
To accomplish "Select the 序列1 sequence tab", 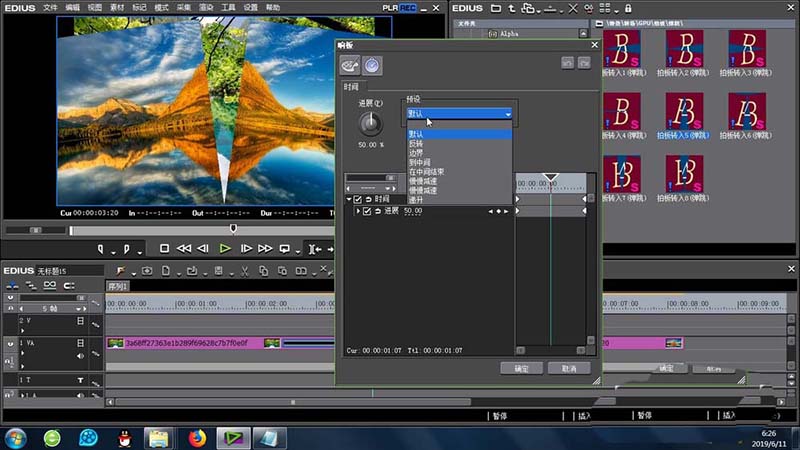I will coord(117,286).
